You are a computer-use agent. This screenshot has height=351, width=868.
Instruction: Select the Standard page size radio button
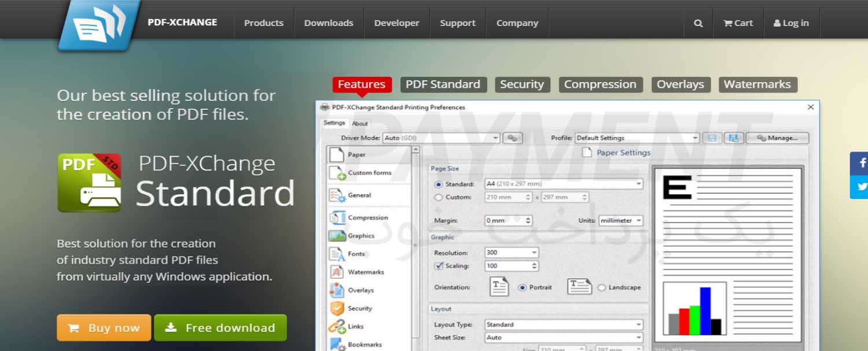[x=438, y=184]
